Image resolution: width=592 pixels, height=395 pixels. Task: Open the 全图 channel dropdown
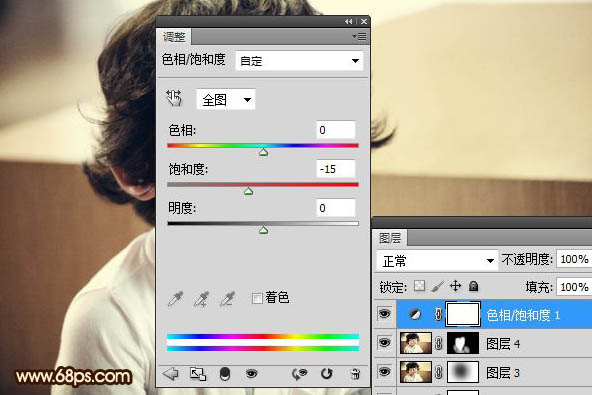[x=226, y=100]
